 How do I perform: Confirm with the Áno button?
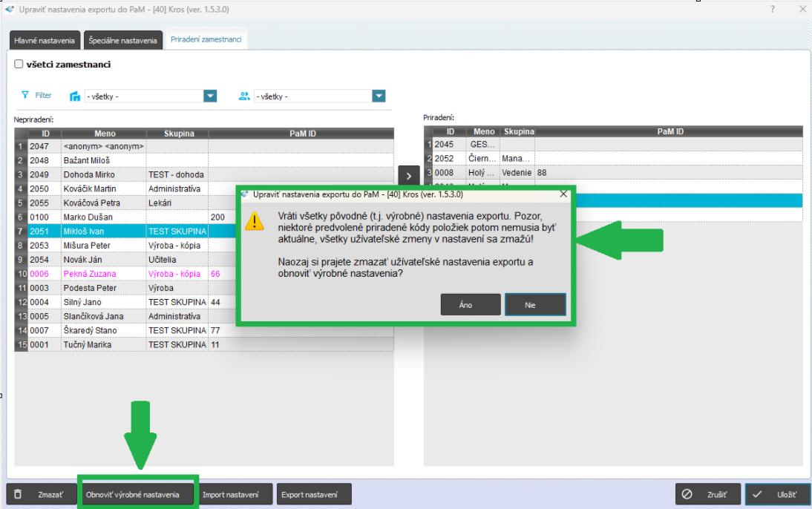(x=465, y=304)
